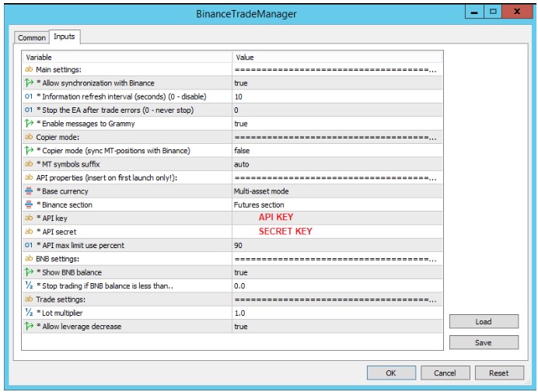538x392 pixels.
Task: Click the string icon beside API properties header
Action: (x=29, y=177)
